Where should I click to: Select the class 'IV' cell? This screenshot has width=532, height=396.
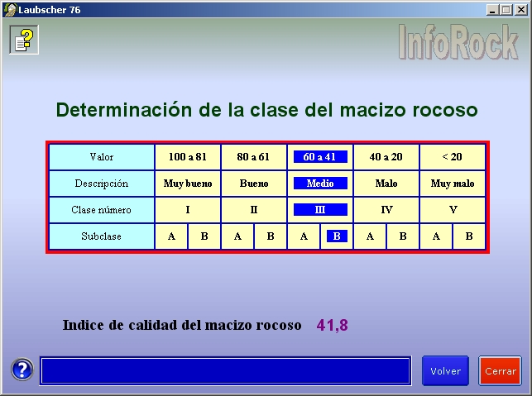386,209
